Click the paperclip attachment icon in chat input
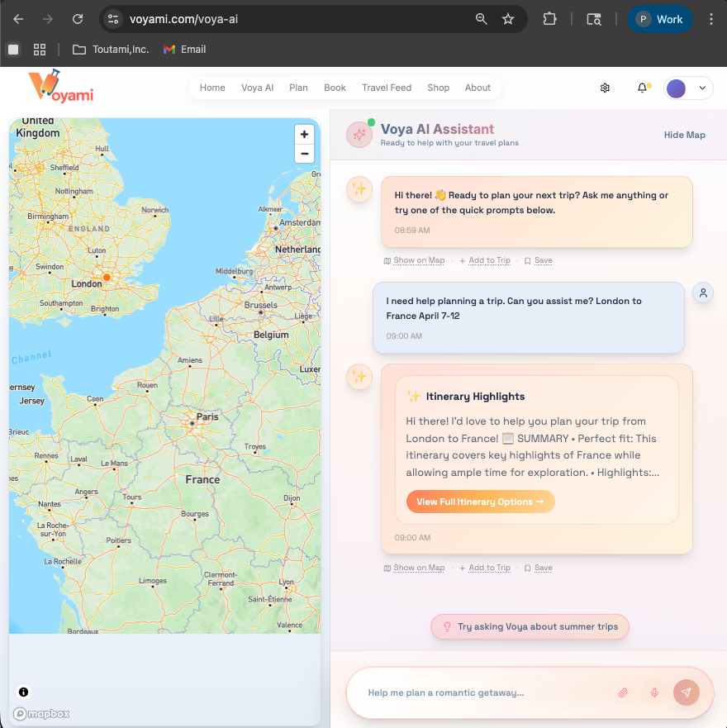The width and height of the screenshot is (727, 728). point(623,692)
